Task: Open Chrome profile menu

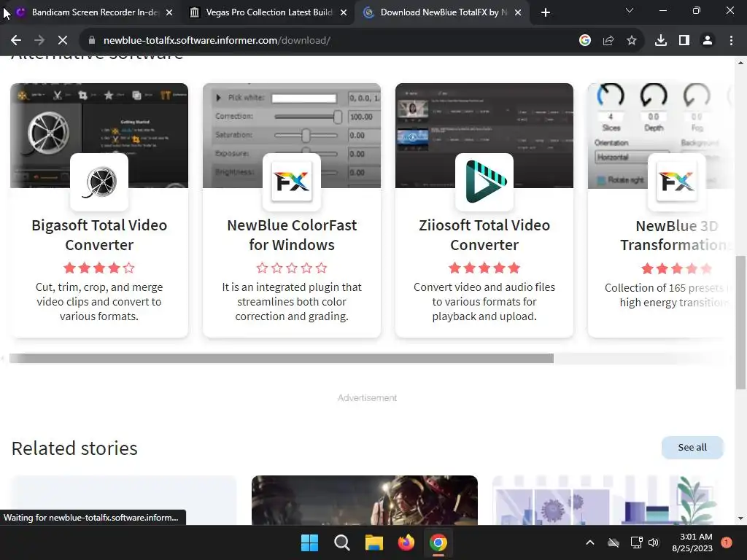Action: point(708,41)
